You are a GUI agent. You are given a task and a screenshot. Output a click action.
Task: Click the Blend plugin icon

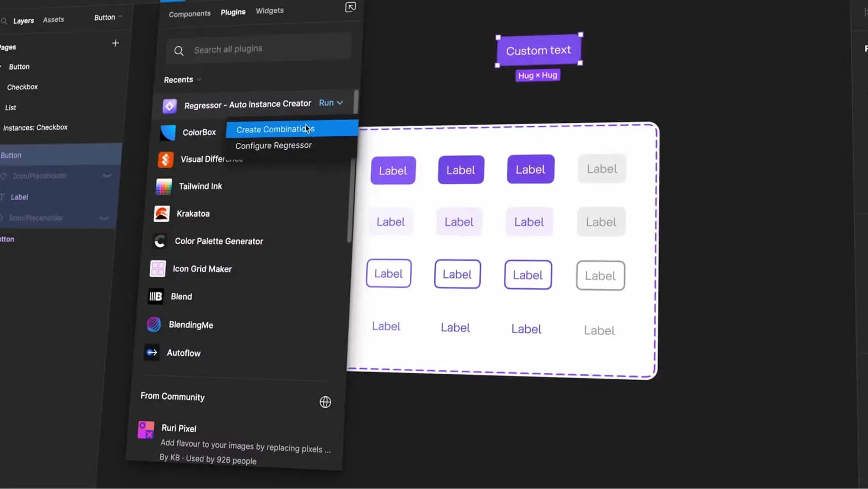tap(156, 297)
